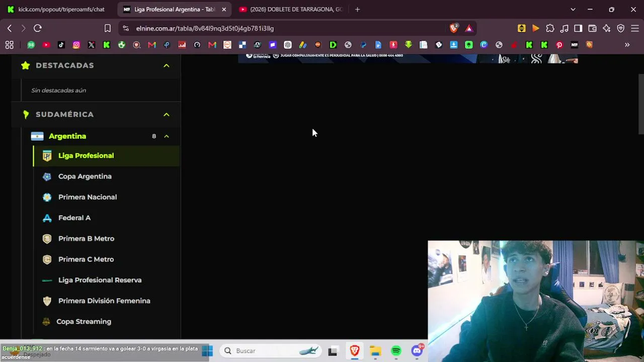644x362 pixels.
Task: Bookmark this page
Action: 107,29
